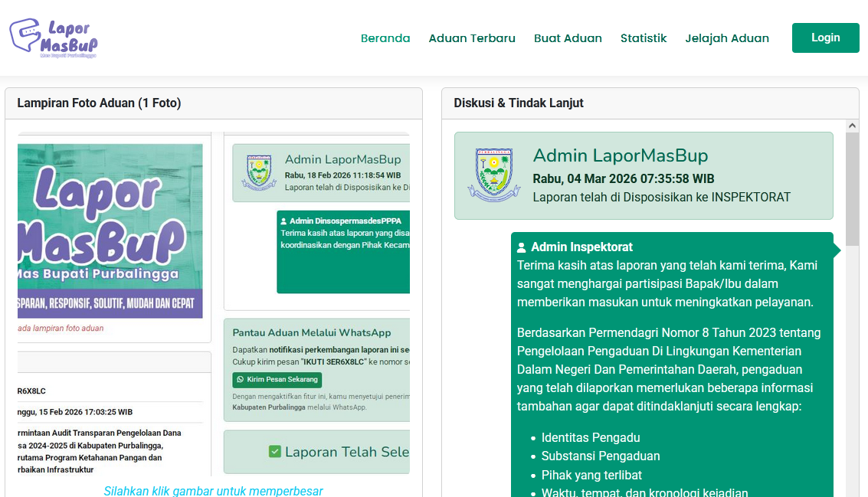Click the green message bubble's pointer arrow
Screen dimensions: 868x497
pyautogui.click(x=837, y=250)
